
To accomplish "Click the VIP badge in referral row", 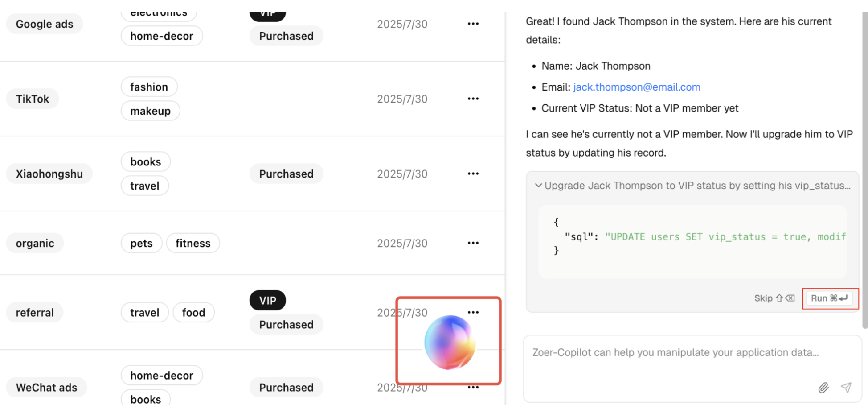I will (x=267, y=301).
